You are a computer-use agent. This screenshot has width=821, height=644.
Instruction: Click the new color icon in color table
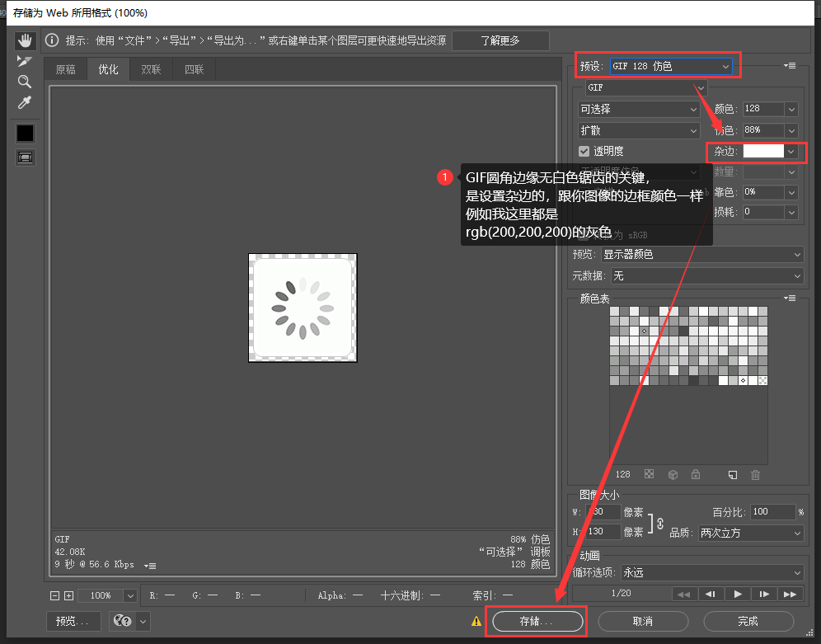(x=732, y=475)
